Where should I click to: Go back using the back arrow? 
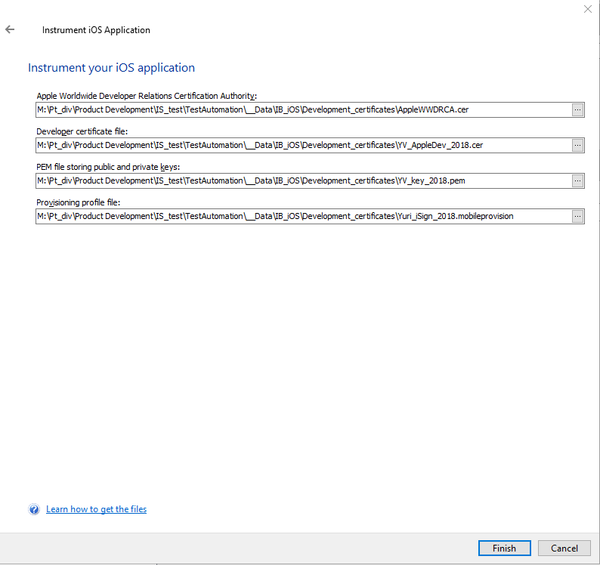10,30
